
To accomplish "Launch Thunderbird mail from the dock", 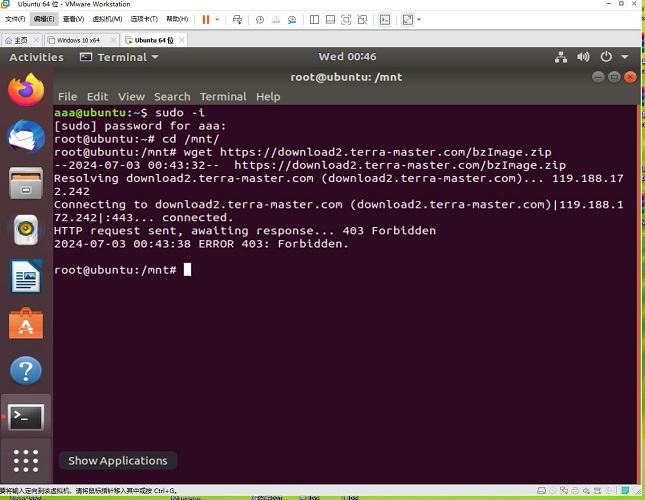I will [26, 137].
